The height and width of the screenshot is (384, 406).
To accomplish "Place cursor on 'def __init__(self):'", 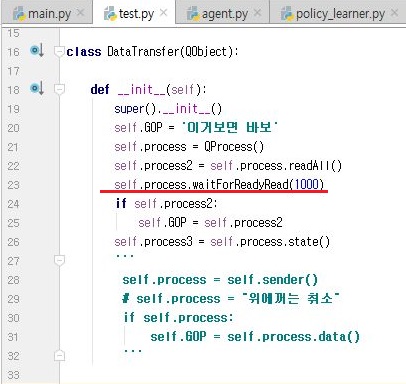I will point(148,89).
